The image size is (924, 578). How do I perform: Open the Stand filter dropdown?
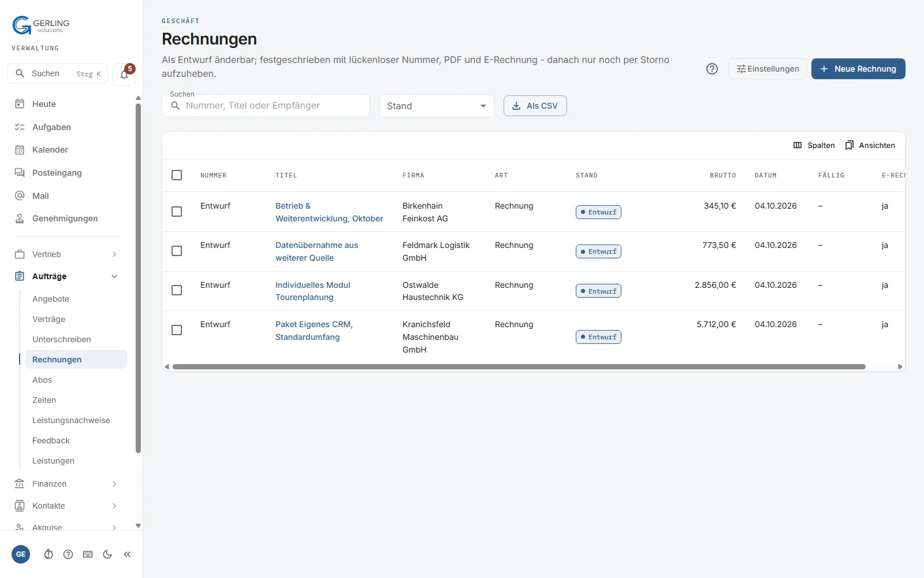click(x=437, y=106)
